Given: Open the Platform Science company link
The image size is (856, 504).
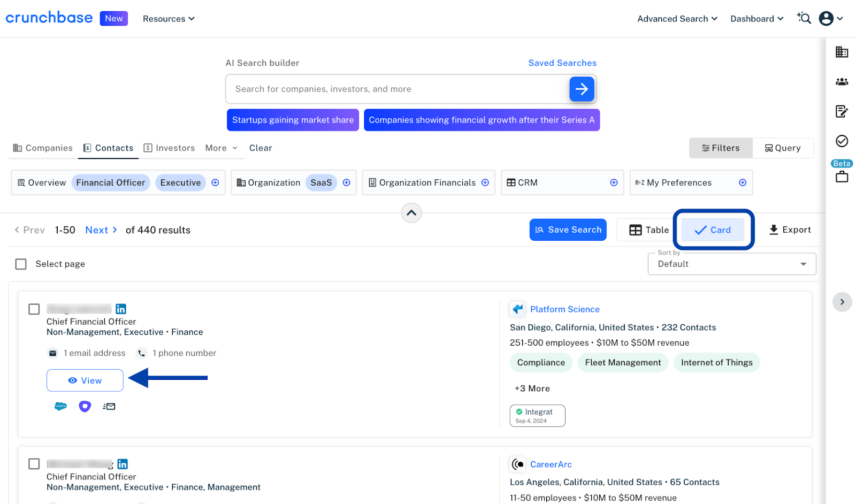Looking at the screenshot, I should click(x=564, y=309).
